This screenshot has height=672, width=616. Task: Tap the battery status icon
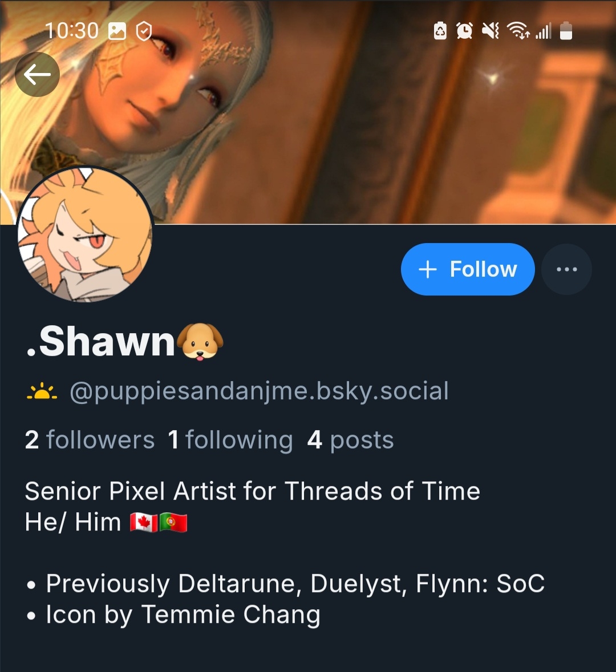566,31
